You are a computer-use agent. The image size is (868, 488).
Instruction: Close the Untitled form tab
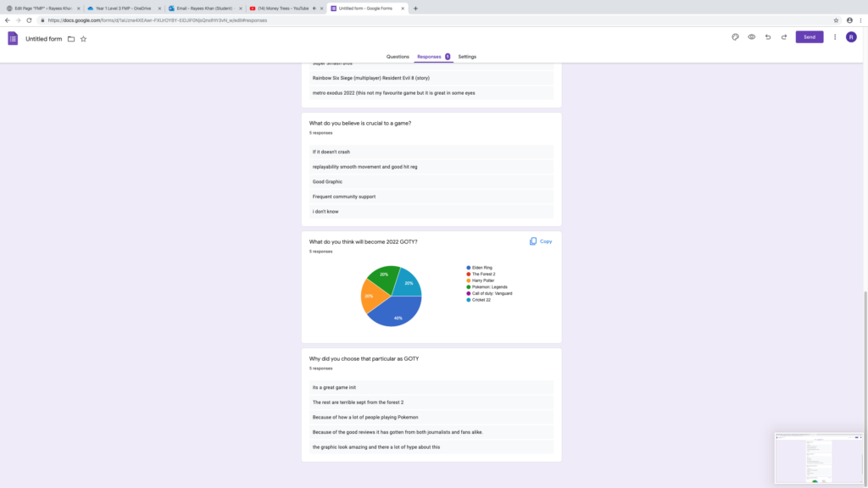[x=403, y=8]
